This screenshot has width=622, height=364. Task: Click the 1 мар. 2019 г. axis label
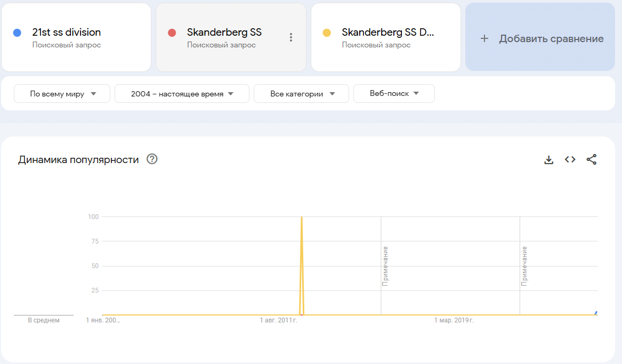click(454, 320)
